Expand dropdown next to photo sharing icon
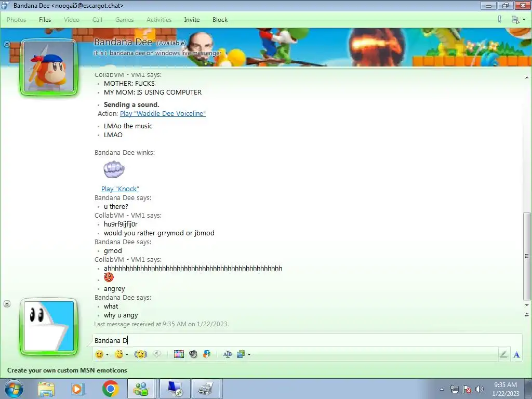 (x=249, y=354)
